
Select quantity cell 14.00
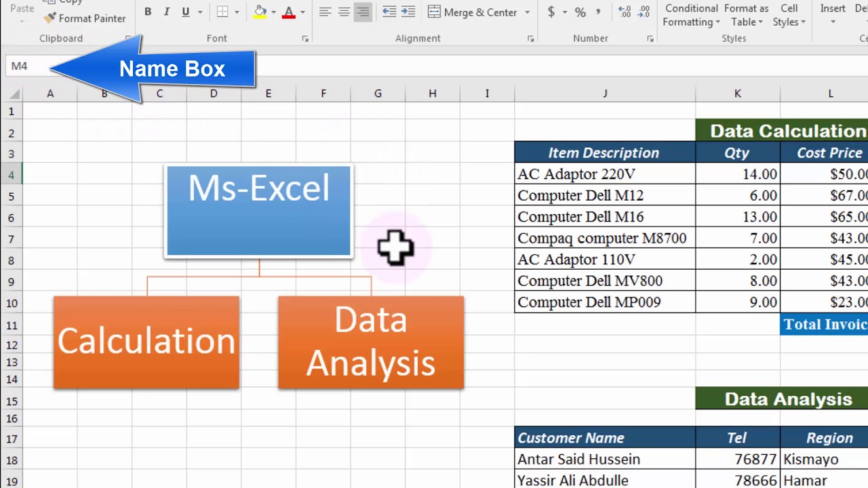click(738, 174)
